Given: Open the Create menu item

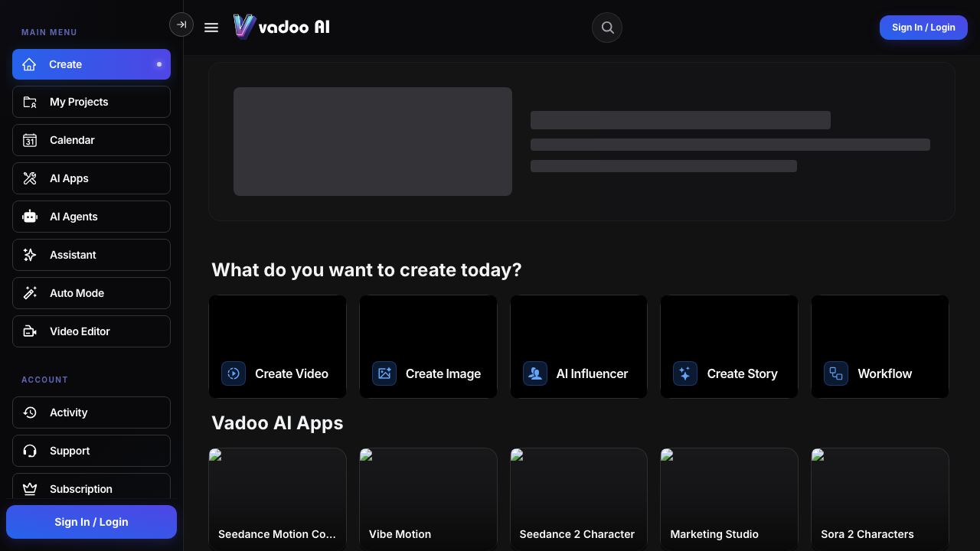Looking at the screenshot, I should coord(91,64).
